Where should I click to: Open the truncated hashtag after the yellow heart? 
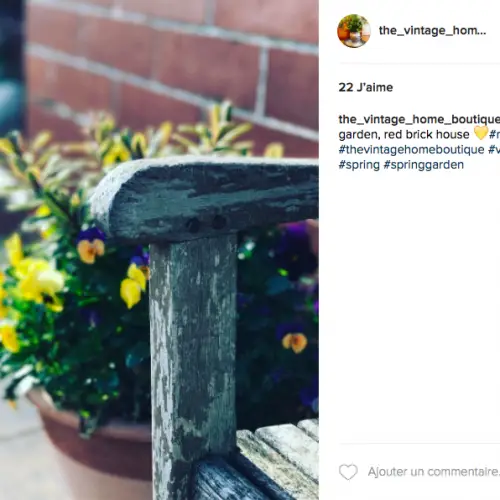point(494,134)
